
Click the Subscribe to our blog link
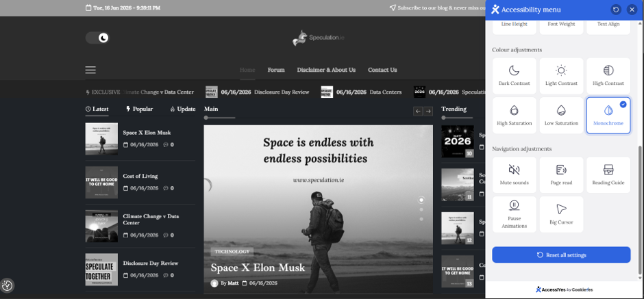point(437,8)
